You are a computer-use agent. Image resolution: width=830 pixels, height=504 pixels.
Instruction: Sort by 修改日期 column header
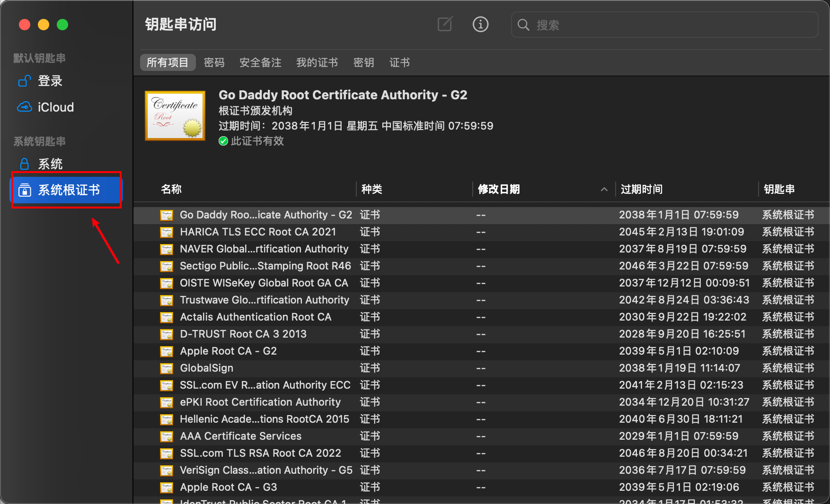pyautogui.click(x=499, y=189)
